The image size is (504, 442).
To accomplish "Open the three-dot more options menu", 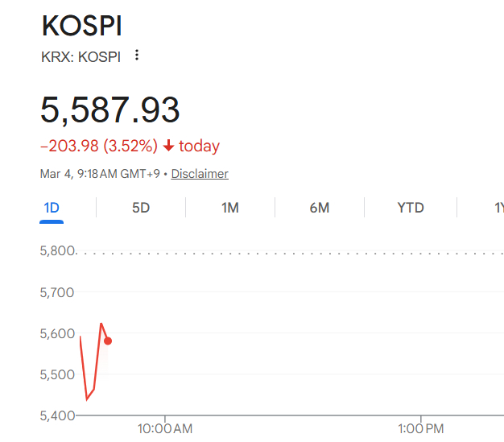I will [137, 56].
